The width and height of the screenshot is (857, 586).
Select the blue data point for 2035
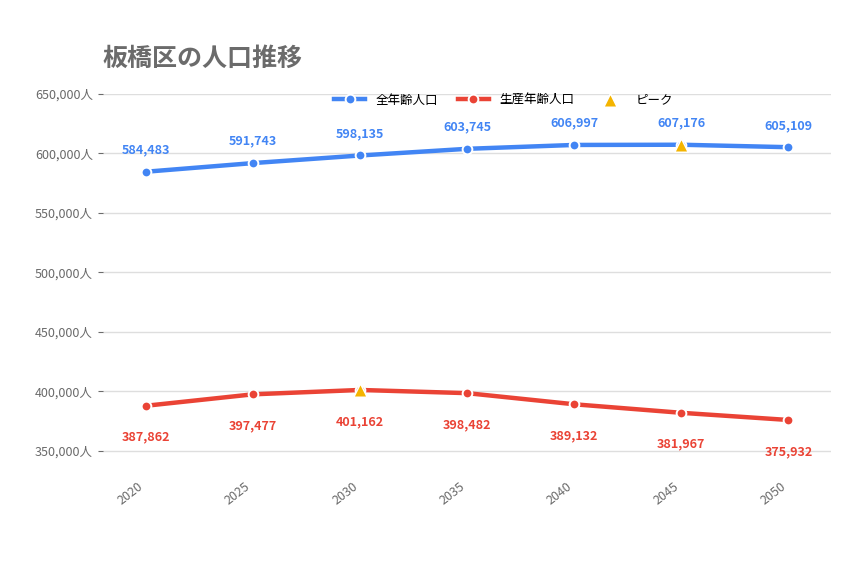(467, 149)
